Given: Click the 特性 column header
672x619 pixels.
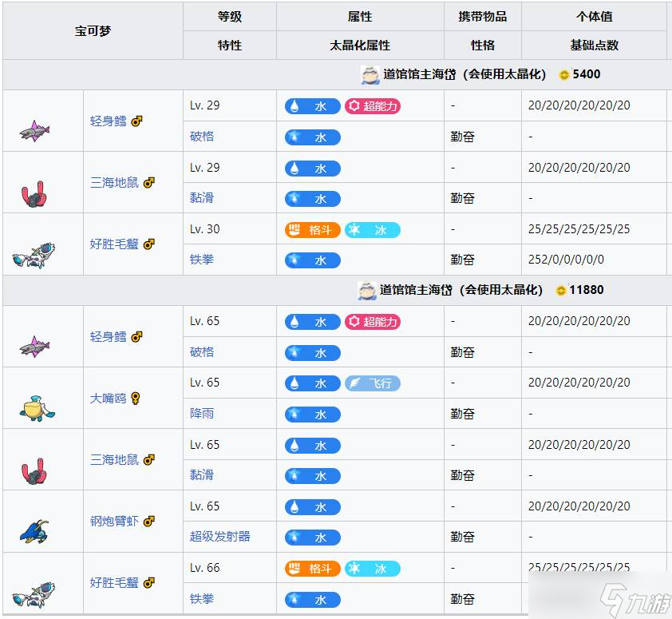Looking at the screenshot, I should tap(230, 45).
